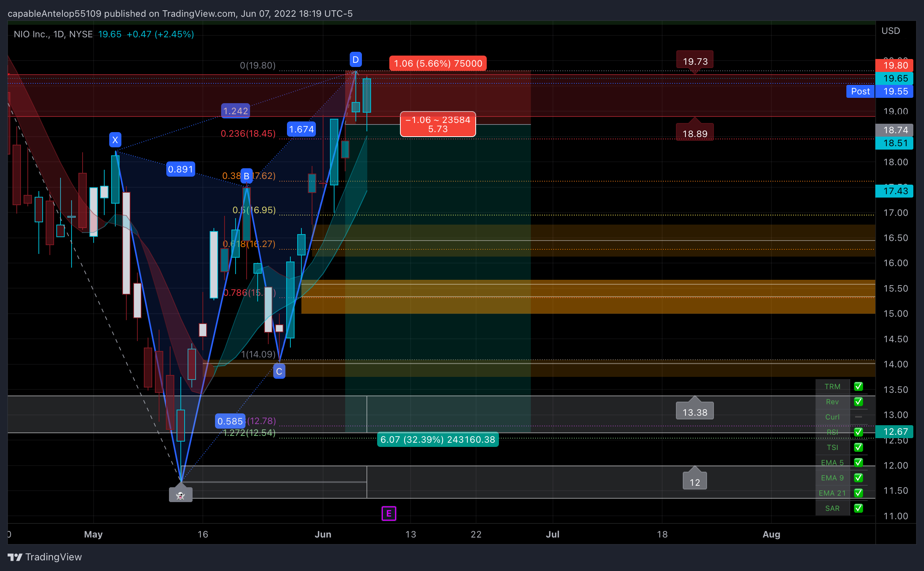Click the 0(19.80) Fibonacci level label
The height and width of the screenshot is (571, 924).
coord(258,65)
